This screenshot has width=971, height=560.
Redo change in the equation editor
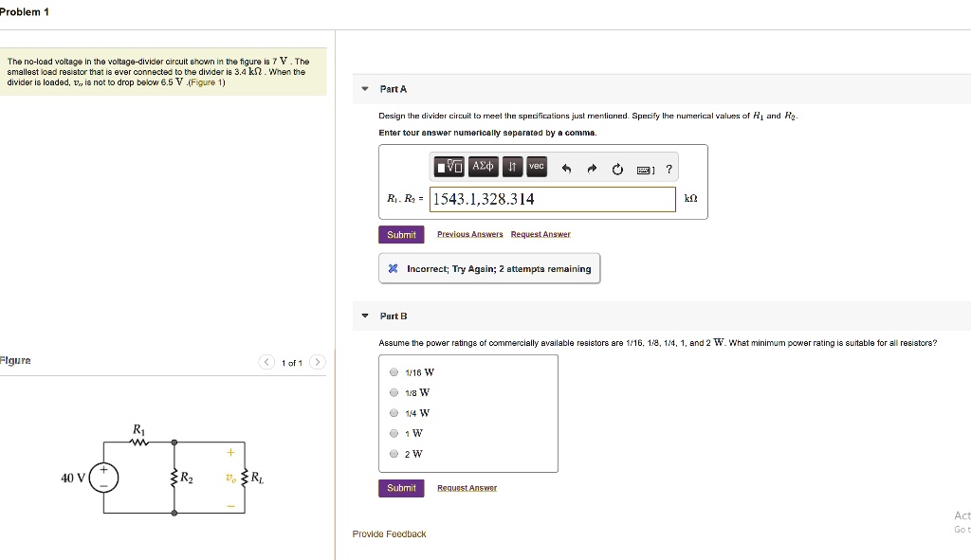pos(592,167)
